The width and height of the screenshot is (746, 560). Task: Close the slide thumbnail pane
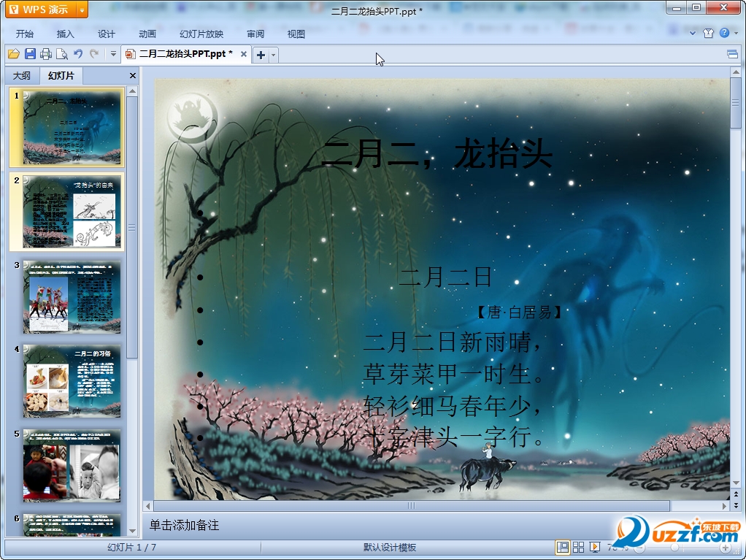coord(133,76)
